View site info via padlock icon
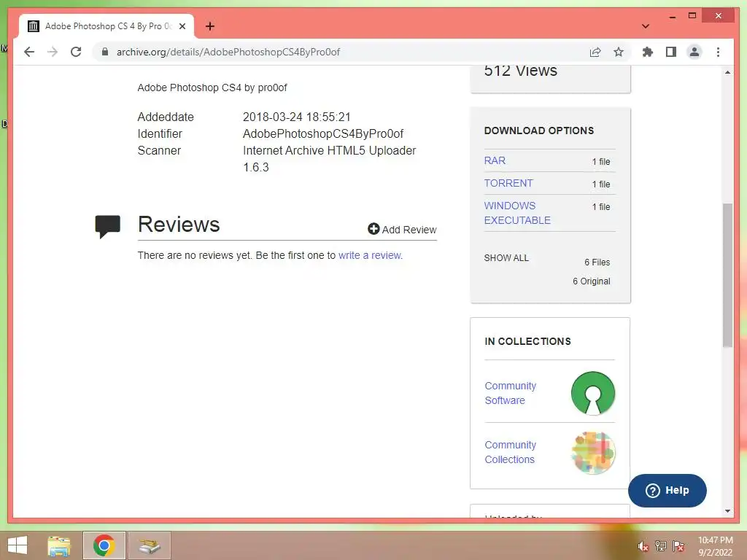 [x=105, y=52]
